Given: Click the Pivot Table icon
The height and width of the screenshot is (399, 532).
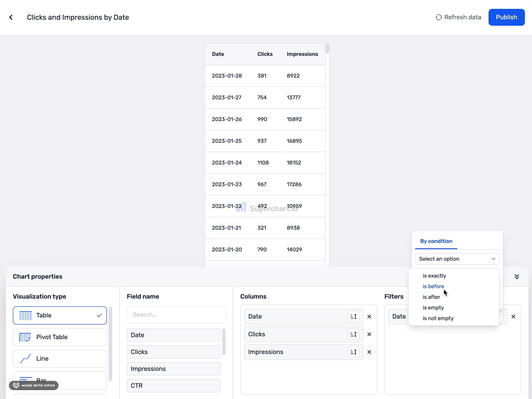Looking at the screenshot, I should coord(25,337).
